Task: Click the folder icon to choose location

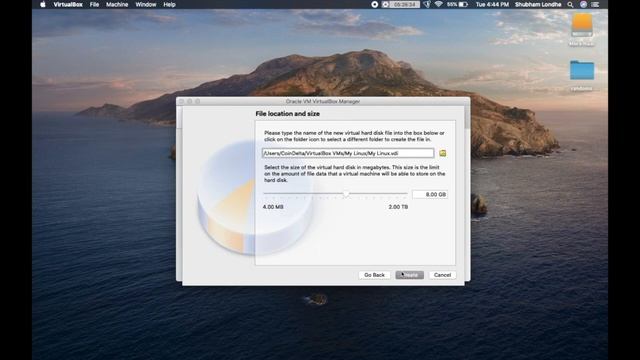Action: pyautogui.click(x=442, y=153)
